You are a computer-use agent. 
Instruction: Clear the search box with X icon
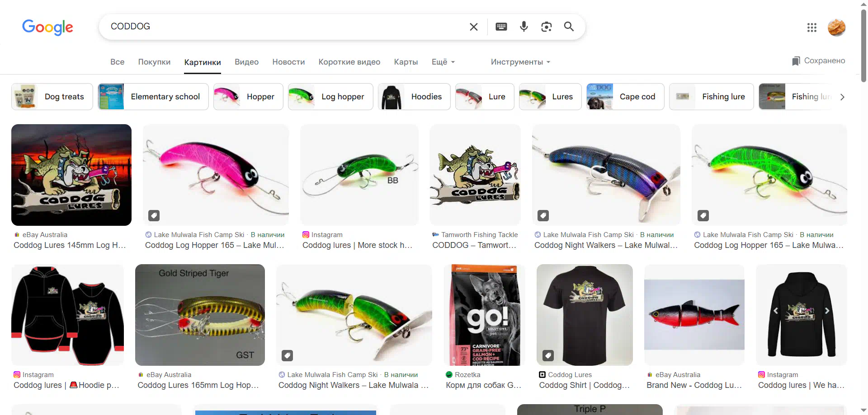(474, 27)
